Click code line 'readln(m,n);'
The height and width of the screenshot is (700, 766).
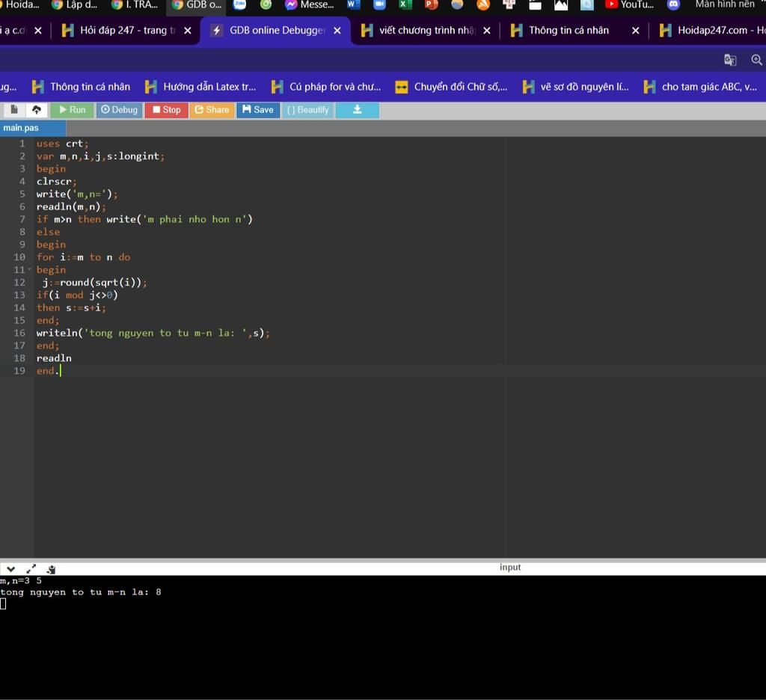71,206
